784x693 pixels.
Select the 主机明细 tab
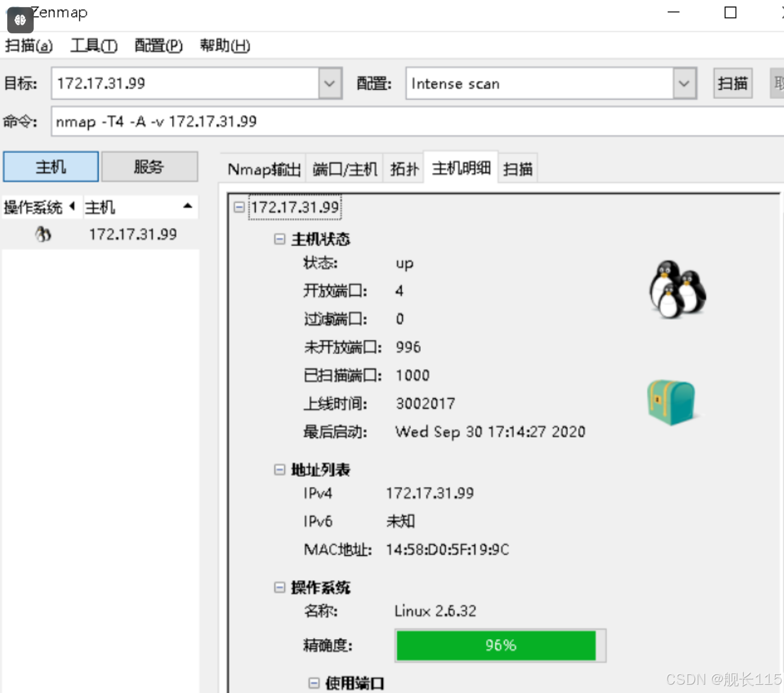[x=461, y=167]
